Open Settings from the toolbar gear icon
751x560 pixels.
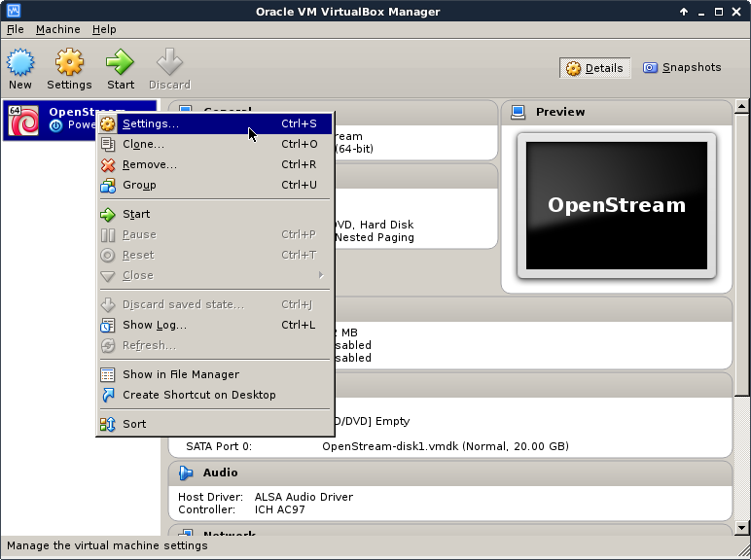tap(69, 62)
